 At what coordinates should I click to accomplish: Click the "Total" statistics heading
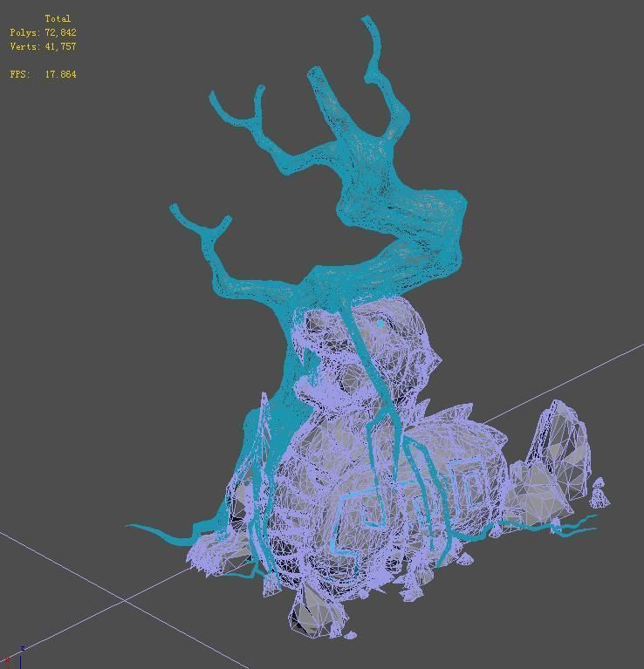click(x=58, y=19)
